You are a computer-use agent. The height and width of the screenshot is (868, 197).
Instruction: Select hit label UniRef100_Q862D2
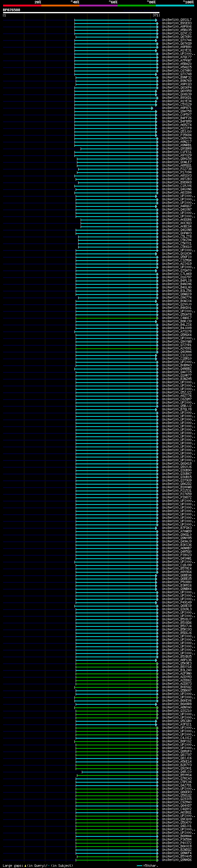click(176, 484)
